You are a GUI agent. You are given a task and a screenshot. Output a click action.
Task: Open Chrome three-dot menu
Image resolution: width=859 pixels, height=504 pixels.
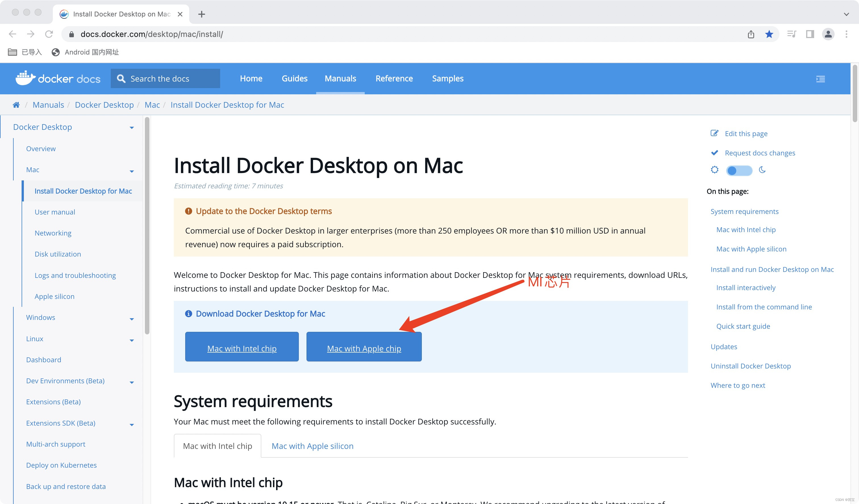[847, 34]
